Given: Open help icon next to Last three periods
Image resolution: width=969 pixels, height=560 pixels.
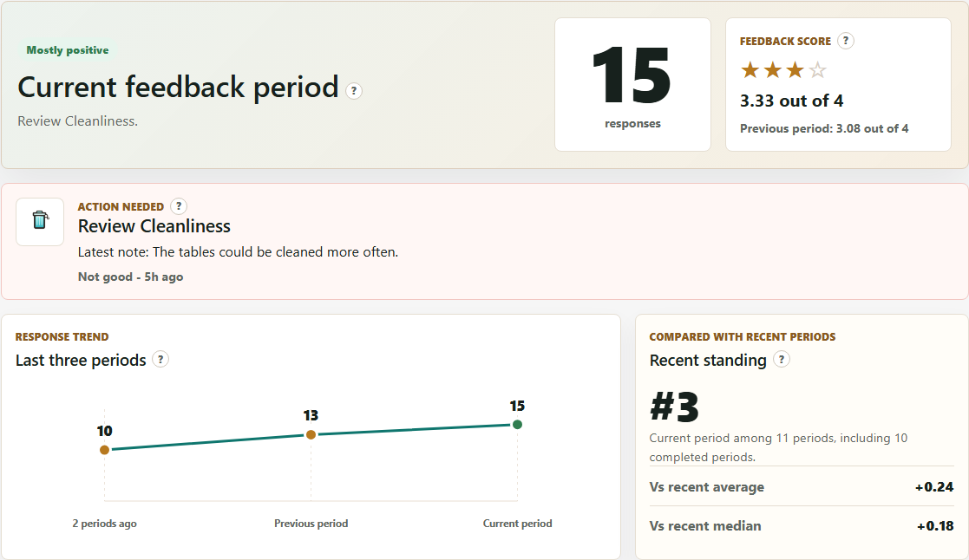Looking at the screenshot, I should click(160, 360).
